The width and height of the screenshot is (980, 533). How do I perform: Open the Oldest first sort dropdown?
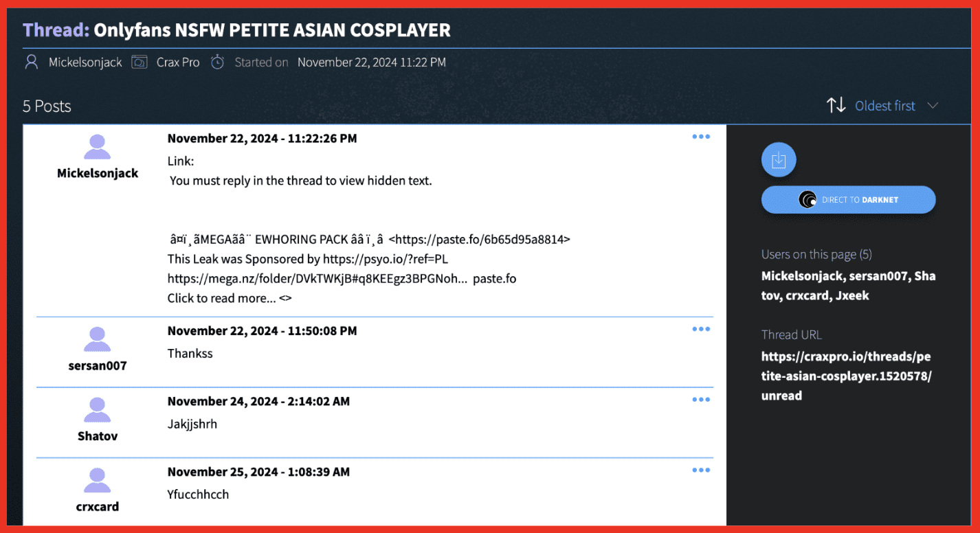[x=896, y=106]
